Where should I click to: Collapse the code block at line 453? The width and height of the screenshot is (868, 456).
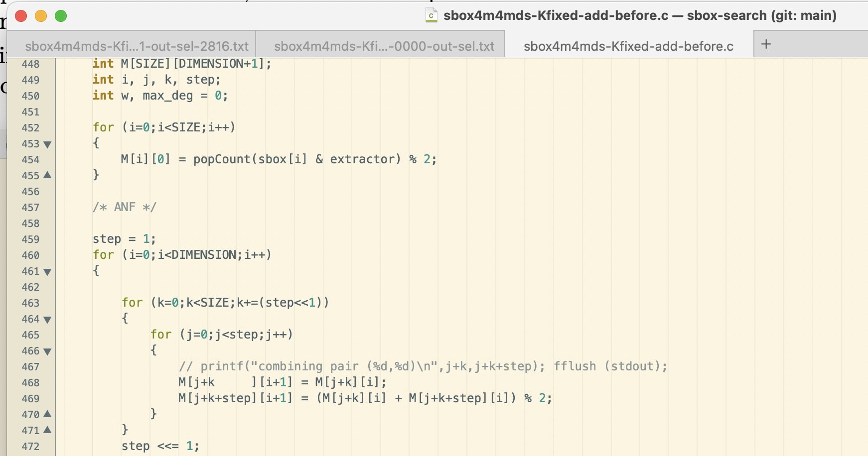click(x=46, y=144)
